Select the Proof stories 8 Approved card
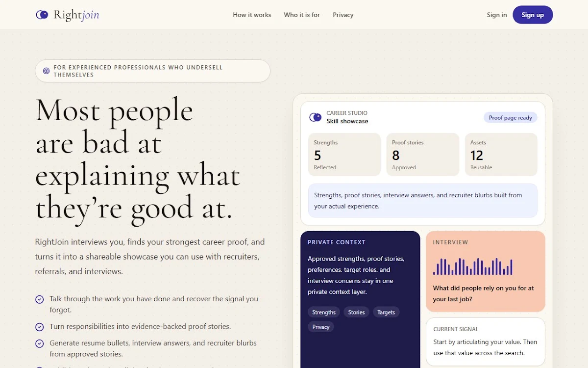Screen dimensions: 588x368 coord(423,155)
